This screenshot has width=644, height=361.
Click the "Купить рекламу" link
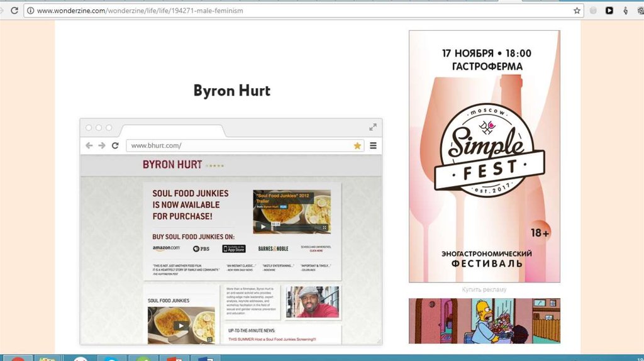[484, 289]
